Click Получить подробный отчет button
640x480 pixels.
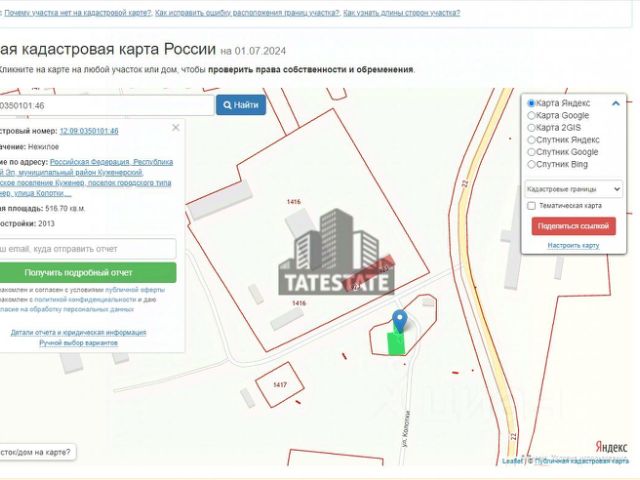point(88,273)
